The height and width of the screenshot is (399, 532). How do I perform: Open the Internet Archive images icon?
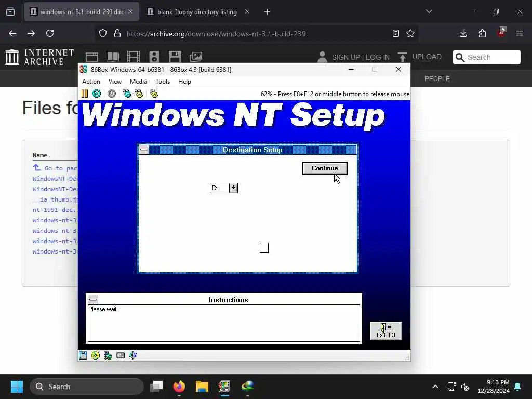coord(196,57)
